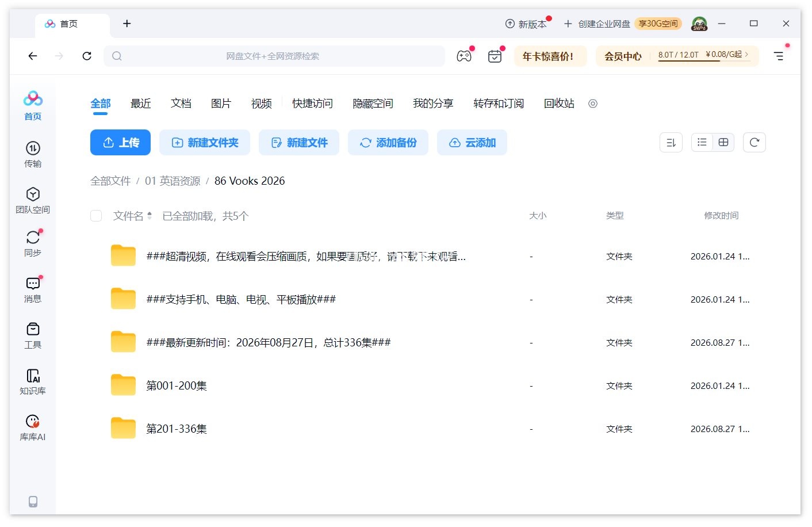Open the 回收站 recycle bin tab
The image size is (812, 527).
point(560,104)
